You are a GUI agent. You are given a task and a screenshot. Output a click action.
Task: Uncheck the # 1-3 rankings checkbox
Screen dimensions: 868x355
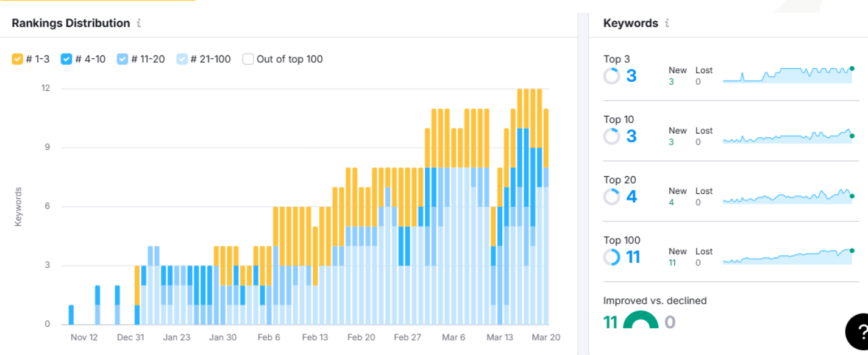coord(18,59)
